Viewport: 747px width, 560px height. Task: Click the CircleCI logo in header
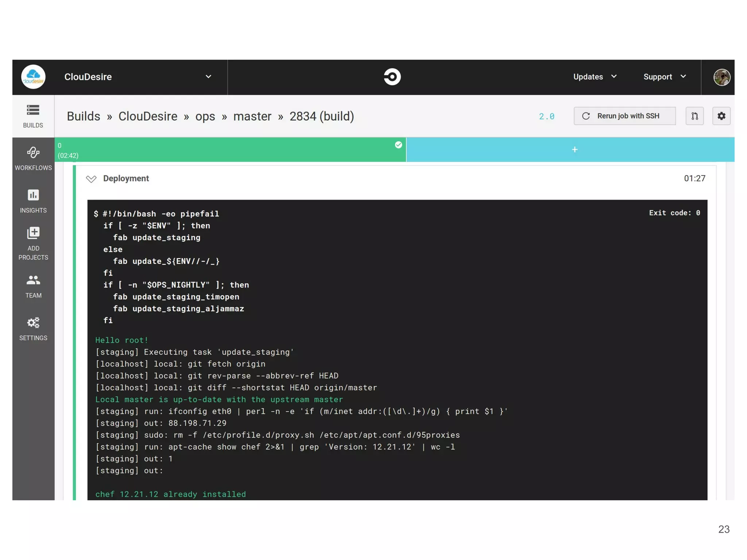(x=392, y=77)
